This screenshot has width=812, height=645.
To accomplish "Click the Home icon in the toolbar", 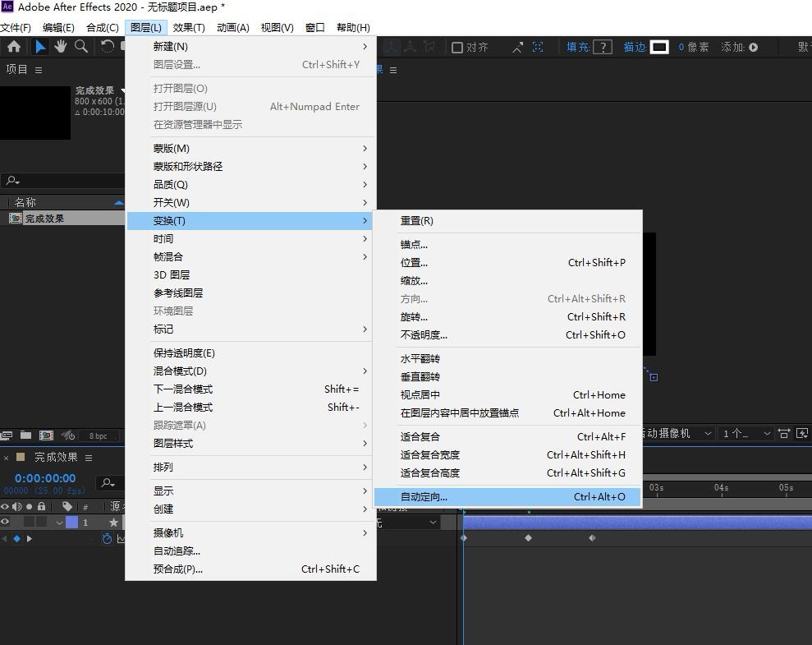I will tap(14, 47).
